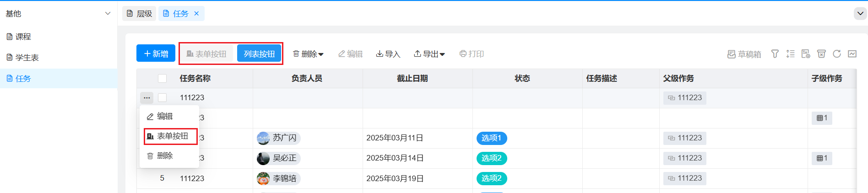Image resolution: width=868 pixels, height=193 pixels.
Task: Click the three-dot row actions button
Action: [146, 97]
